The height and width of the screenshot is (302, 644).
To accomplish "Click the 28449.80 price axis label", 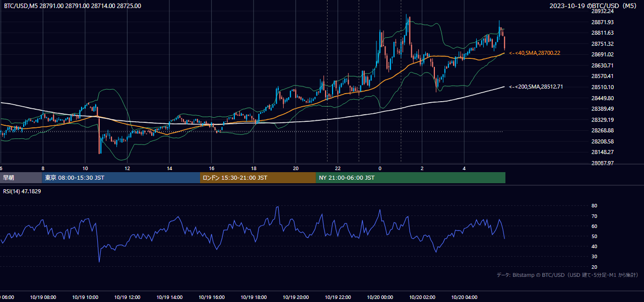I will tap(602, 98).
